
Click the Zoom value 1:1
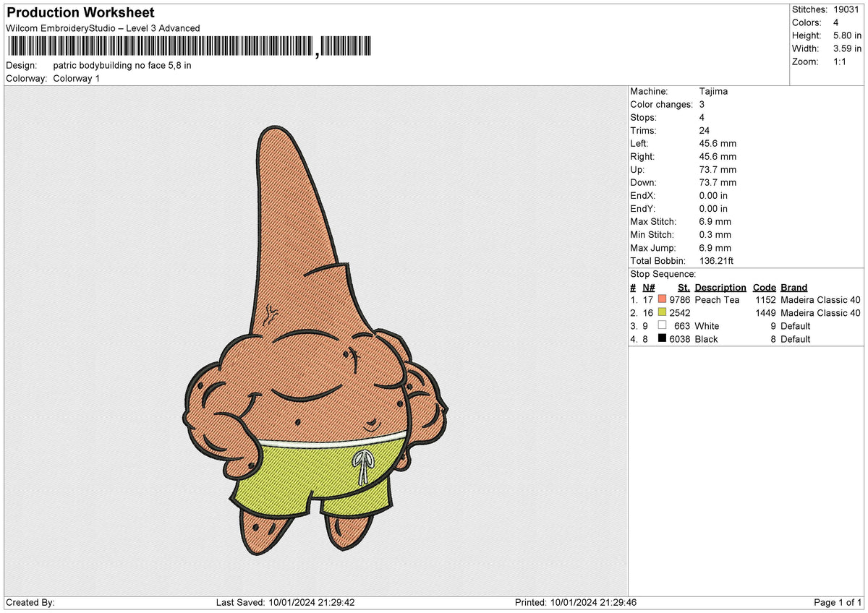[841, 61]
